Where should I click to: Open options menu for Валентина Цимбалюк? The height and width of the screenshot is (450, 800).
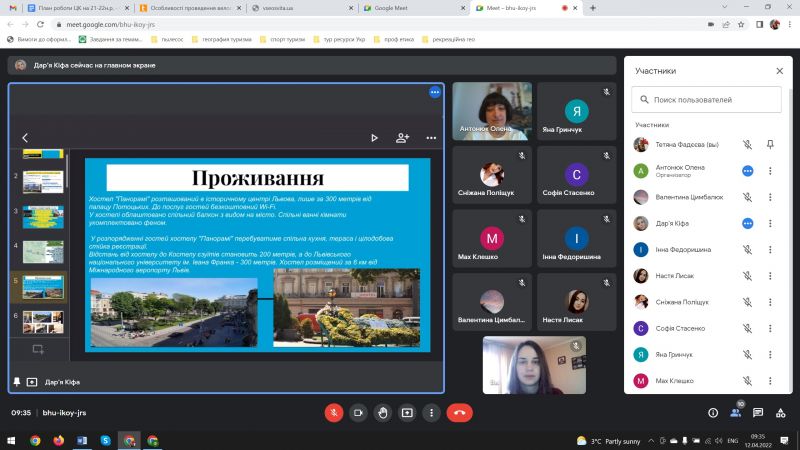(770, 197)
